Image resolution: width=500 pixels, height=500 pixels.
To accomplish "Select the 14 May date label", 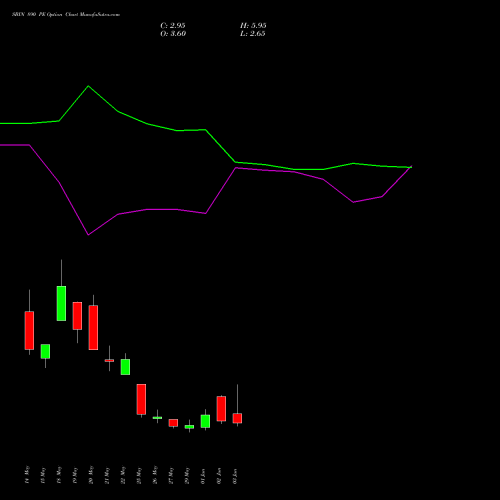I will [27, 474].
